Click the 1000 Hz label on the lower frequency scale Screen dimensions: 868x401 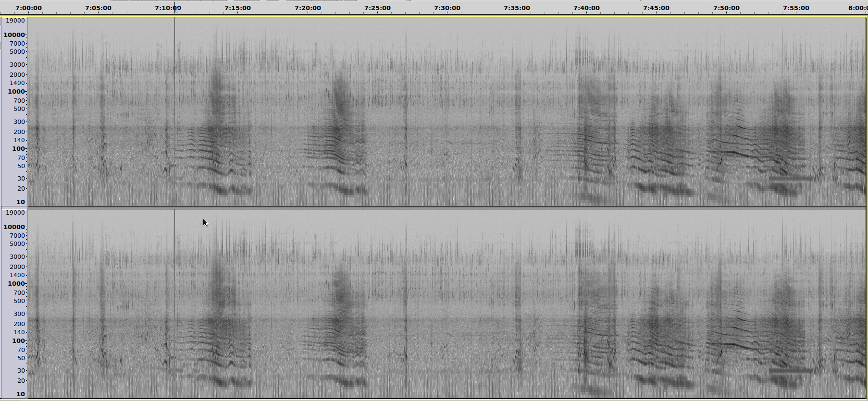pos(16,283)
